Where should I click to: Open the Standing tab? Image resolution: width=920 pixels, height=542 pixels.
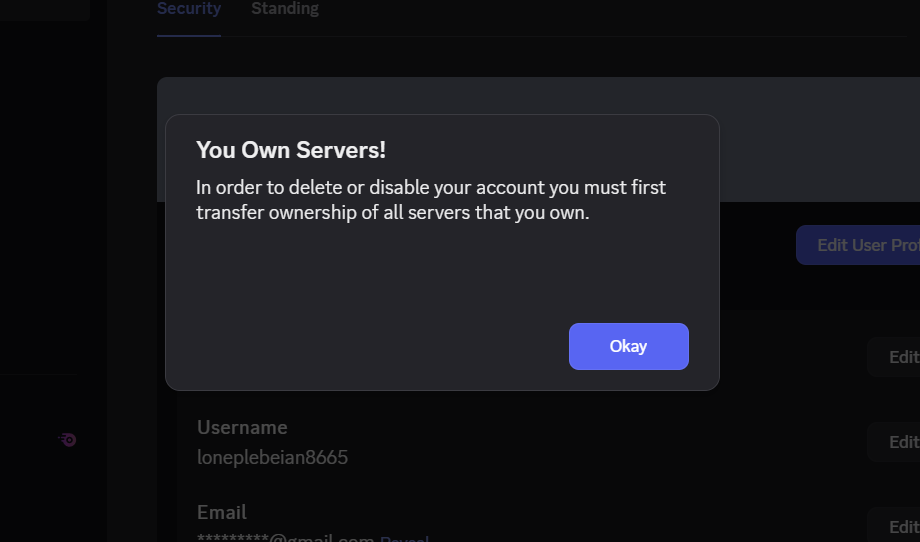pyautogui.click(x=285, y=9)
